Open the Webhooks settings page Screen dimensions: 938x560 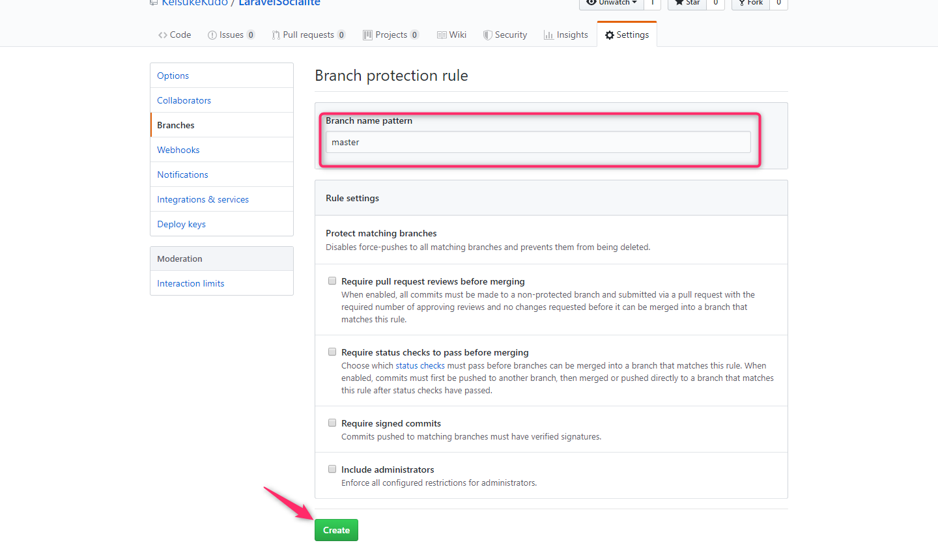point(221,150)
